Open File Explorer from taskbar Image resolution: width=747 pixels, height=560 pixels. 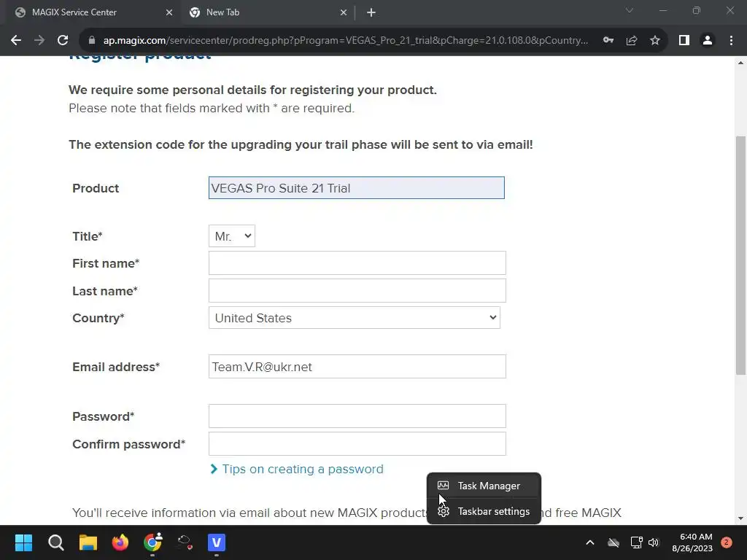tap(88, 542)
